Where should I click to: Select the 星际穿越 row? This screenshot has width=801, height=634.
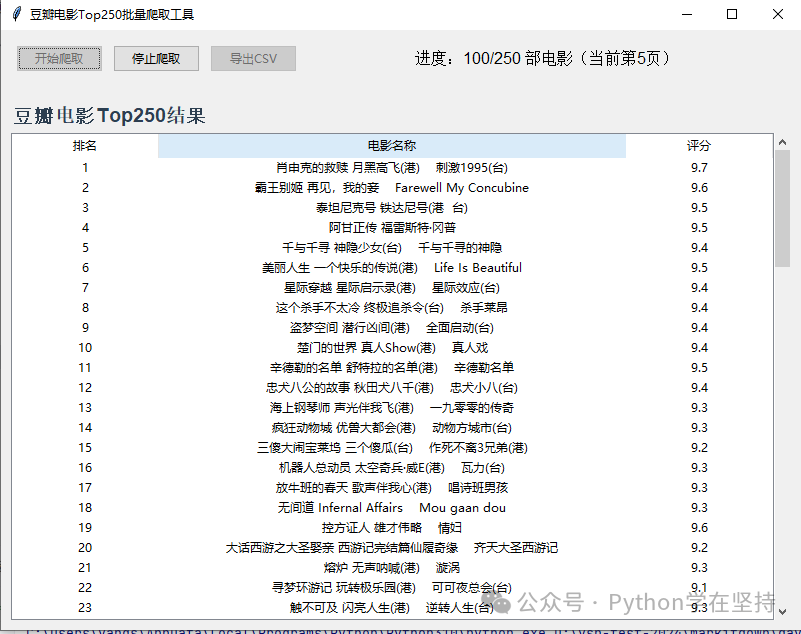click(x=392, y=288)
